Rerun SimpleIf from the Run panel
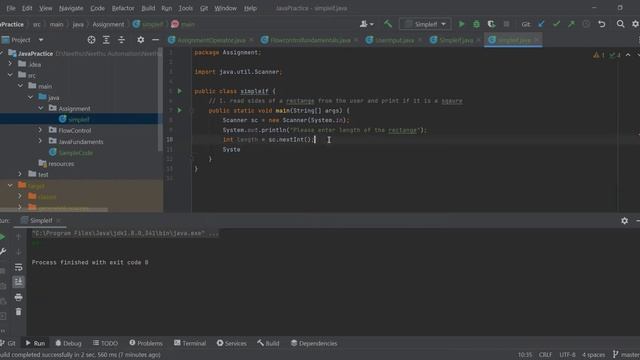640x360 pixels. point(2,237)
